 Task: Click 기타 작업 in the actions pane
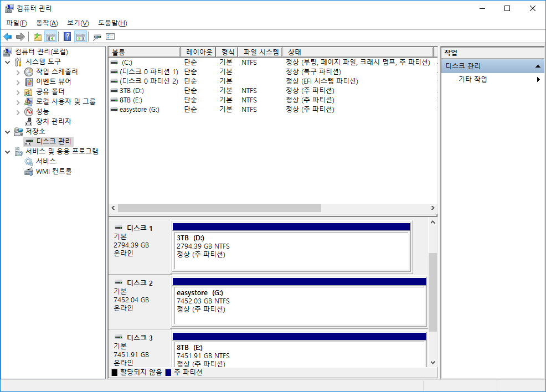pos(473,79)
